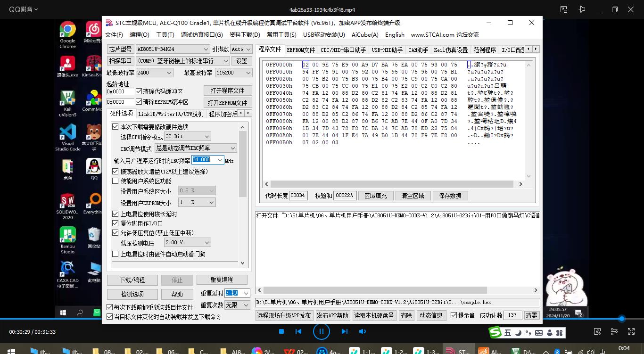The width and height of the screenshot is (644, 354).
Task: Switch to the EEPROM文件 tab
Action: pos(301,49)
